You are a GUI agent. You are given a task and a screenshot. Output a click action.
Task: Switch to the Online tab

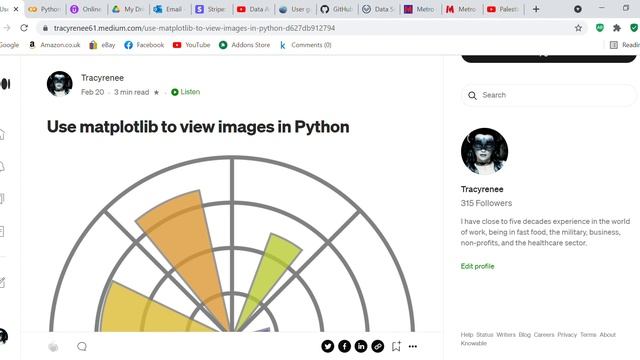click(x=87, y=9)
